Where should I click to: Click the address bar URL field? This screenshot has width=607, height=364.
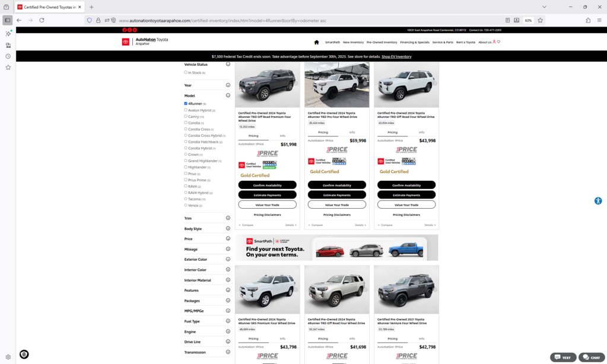click(310, 21)
